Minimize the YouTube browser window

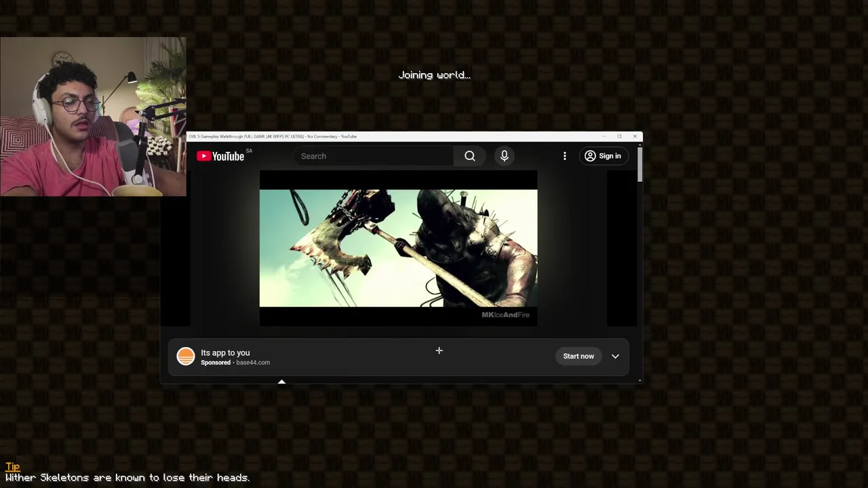point(604,136)
